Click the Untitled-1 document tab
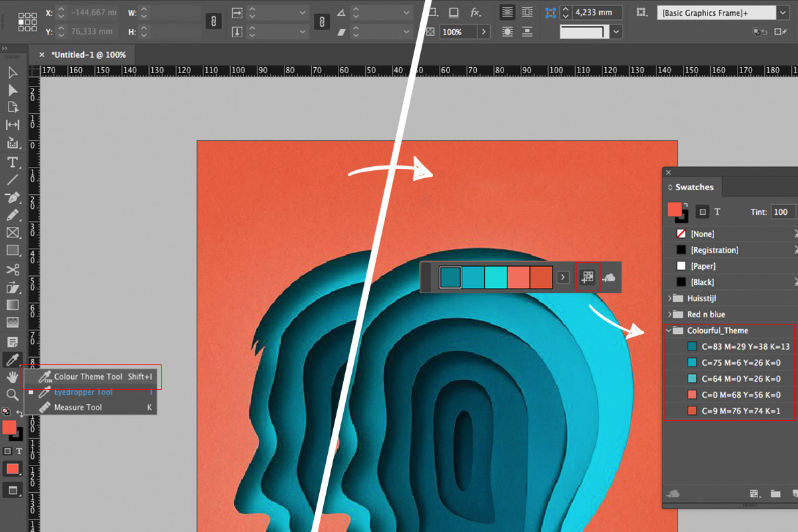Screen dimensions: 798x532 tap(88, 55)
